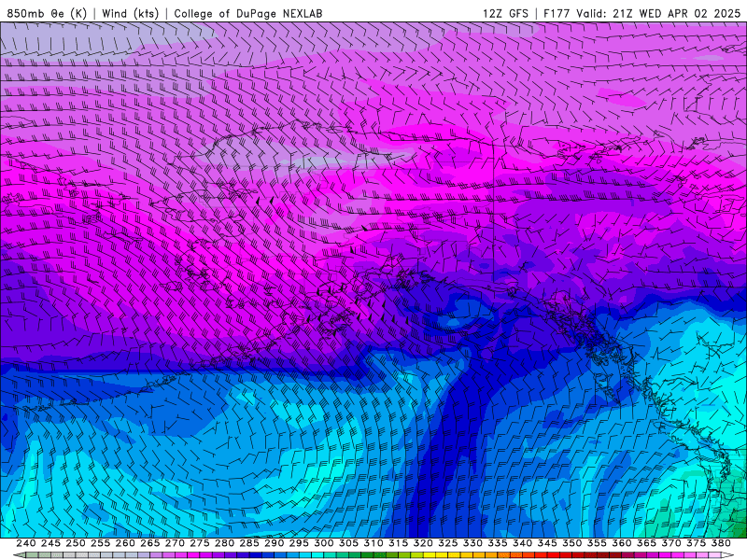The width and height of the screenshot is (747, 560).
Task: Click the 280 legend value
Action: (x=224, y=543)
